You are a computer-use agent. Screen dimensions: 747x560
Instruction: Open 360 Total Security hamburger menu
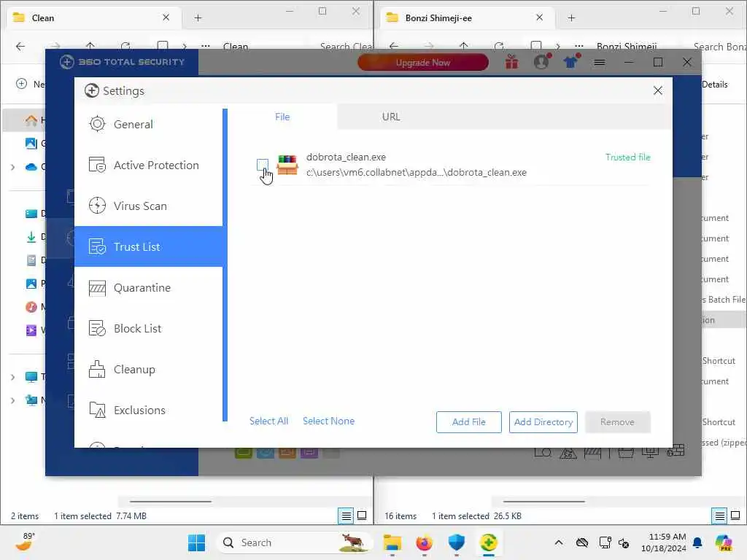tap(600, 63)
